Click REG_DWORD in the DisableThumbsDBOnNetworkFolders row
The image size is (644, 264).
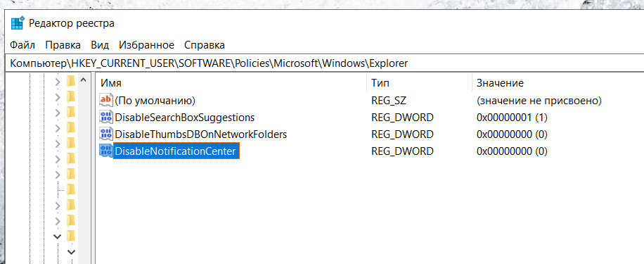tap(402, 134)
